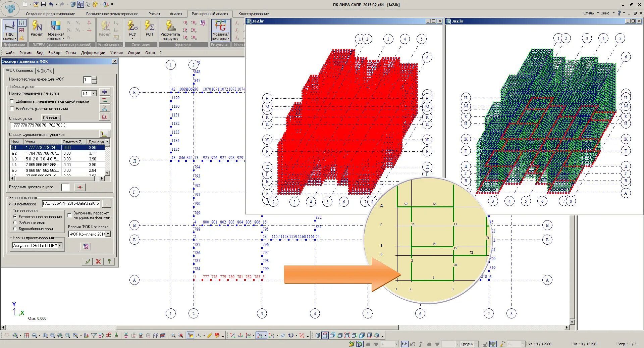Screen dimensions: 644x348
Task: Open Нормы проектирования dropdown
Action: tap(60, 246)
